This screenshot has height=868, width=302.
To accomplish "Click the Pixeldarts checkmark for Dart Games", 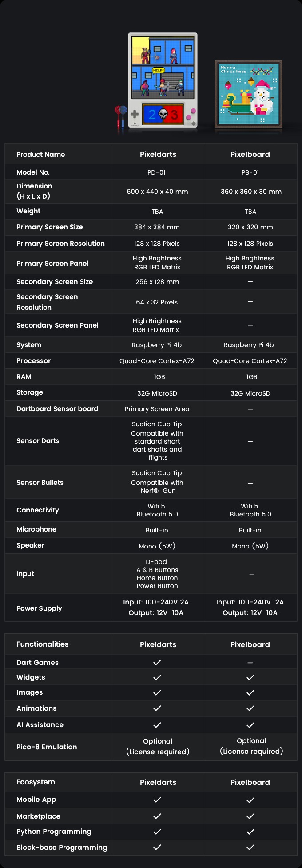I will [x=157, y=662].
